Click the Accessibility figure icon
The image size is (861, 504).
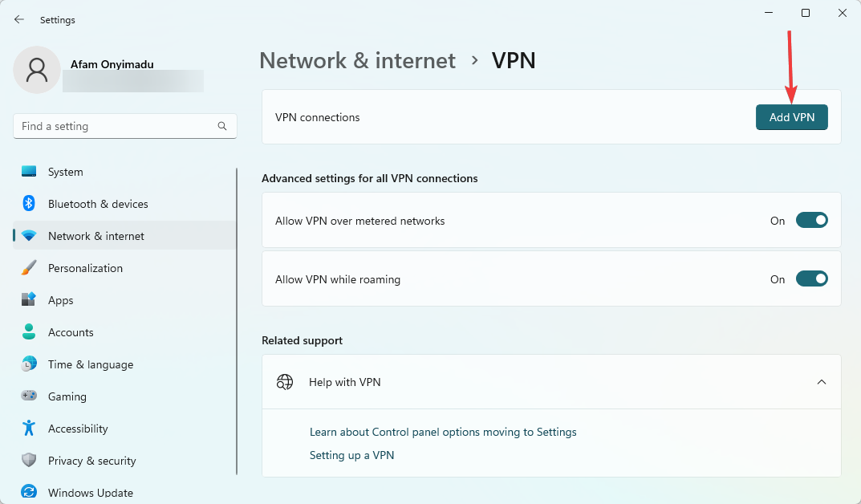[x=29, y=429]
